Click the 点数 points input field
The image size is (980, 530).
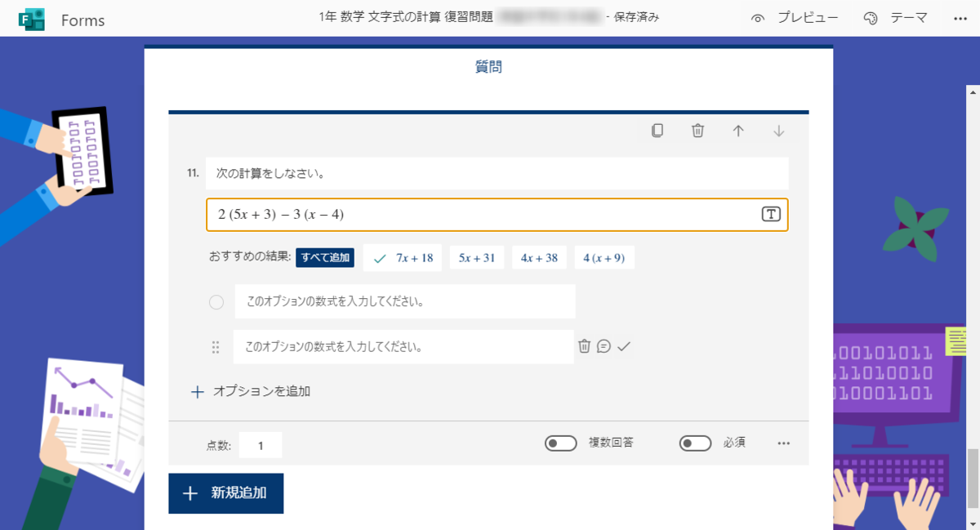[x=260, y=444]
